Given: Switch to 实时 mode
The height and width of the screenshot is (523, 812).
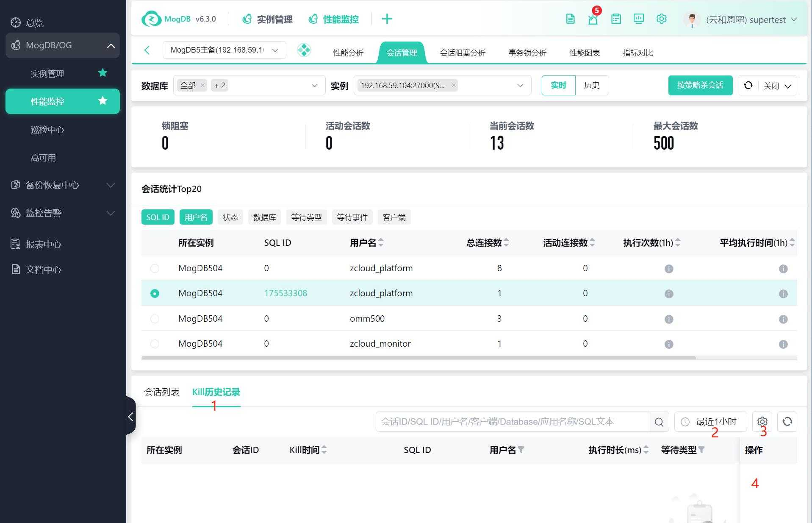Looking at the screenshot, I should (558, 85).
